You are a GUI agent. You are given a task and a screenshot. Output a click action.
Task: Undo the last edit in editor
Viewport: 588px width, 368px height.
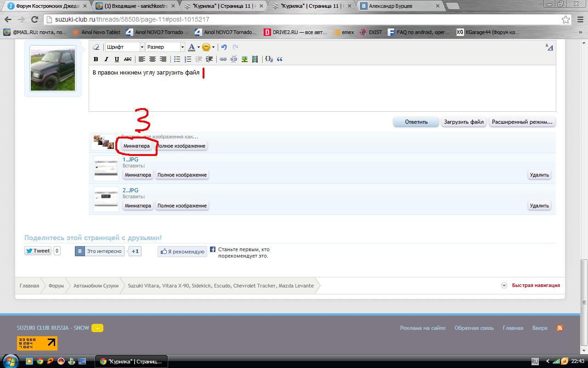coord(224,47)
